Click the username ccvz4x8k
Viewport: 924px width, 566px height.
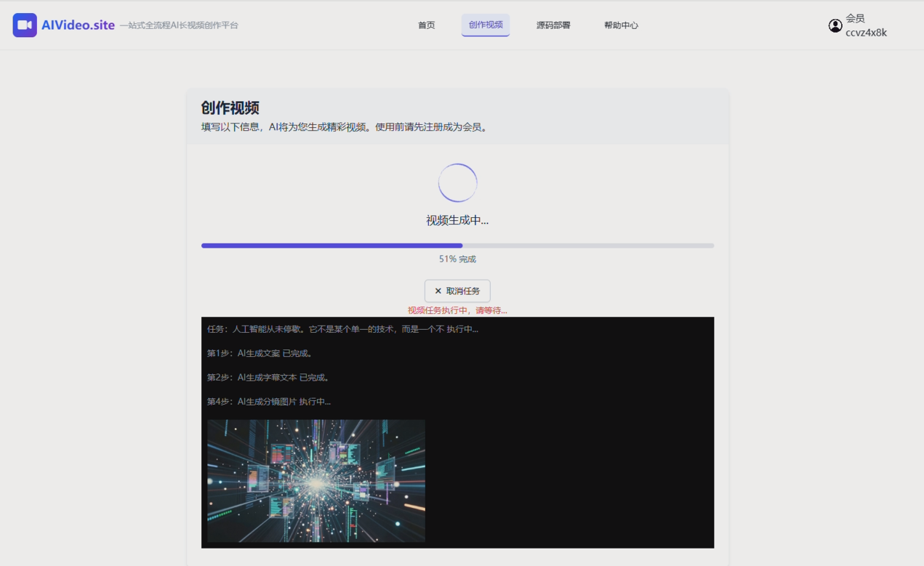coord(866,32)
